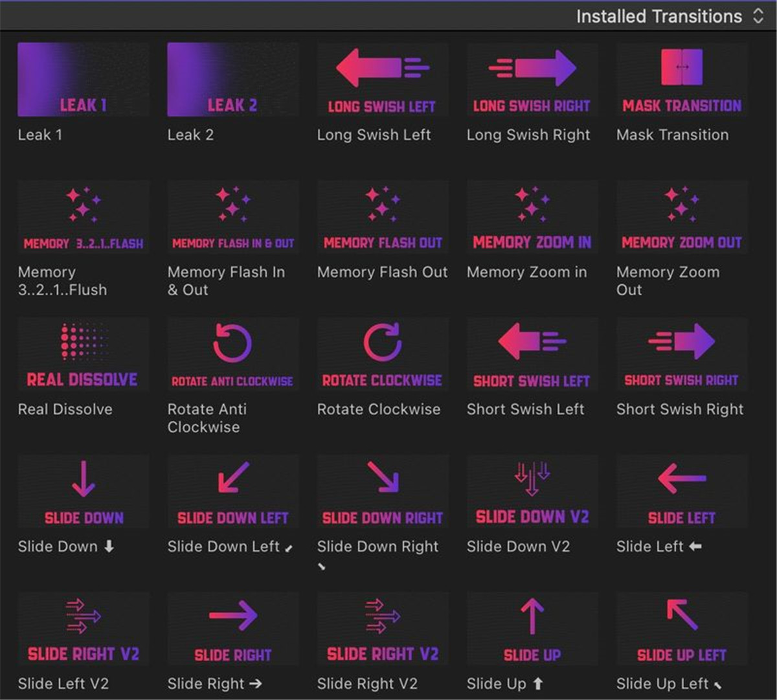The image size is (777, 700).
Task: Select the Leak 1 transition thumbnail
Action: (x=83, y=80)
